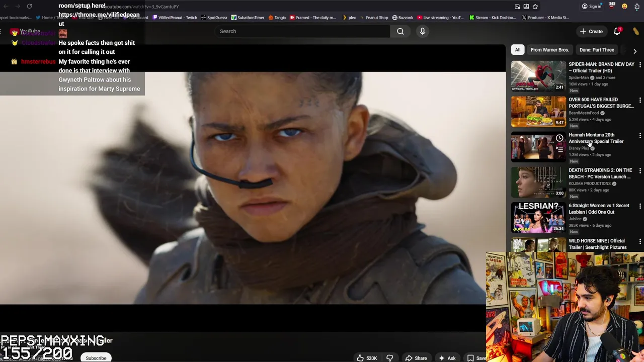
Task: Open the SpotGuessr bookmark
Action: (x=214, y=18)
